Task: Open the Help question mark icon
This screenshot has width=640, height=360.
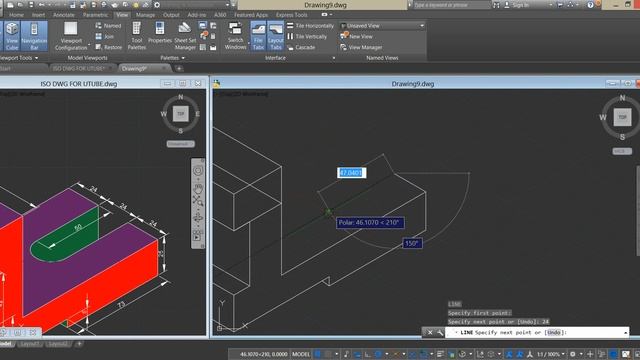Action: 590,5
